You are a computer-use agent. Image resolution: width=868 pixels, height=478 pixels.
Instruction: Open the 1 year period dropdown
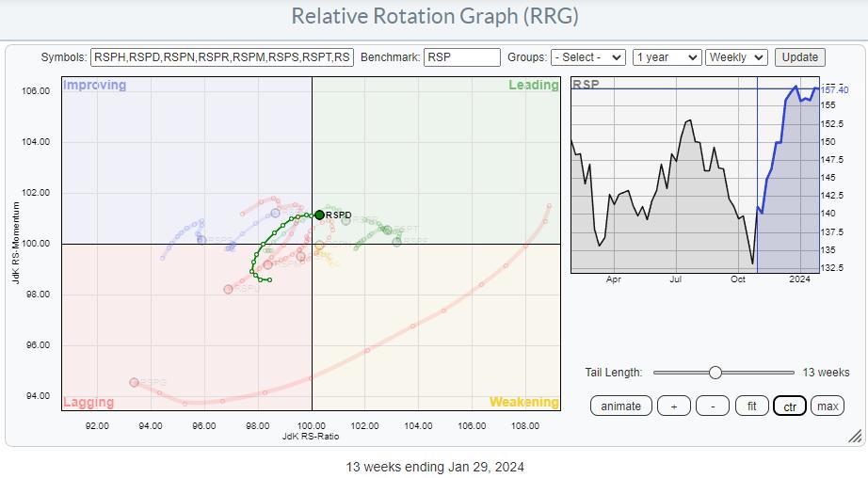[x=667, y=57]
